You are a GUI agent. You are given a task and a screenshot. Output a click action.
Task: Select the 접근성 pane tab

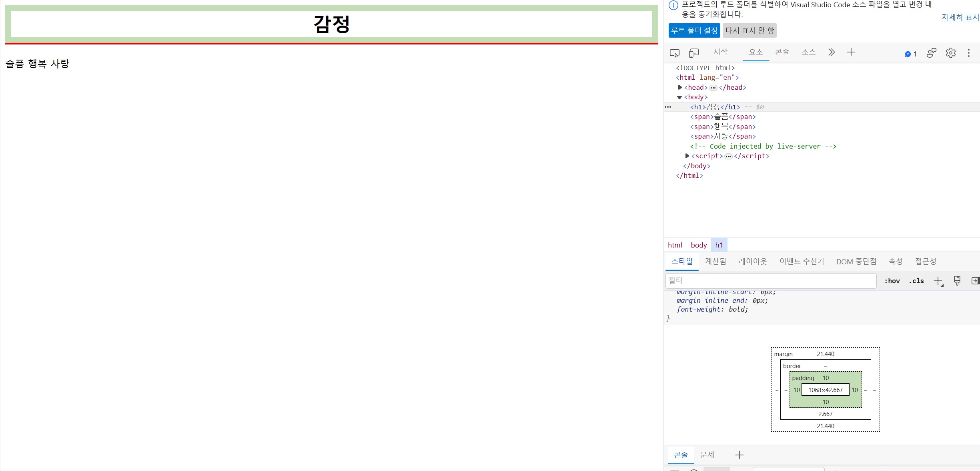[926, 262]
